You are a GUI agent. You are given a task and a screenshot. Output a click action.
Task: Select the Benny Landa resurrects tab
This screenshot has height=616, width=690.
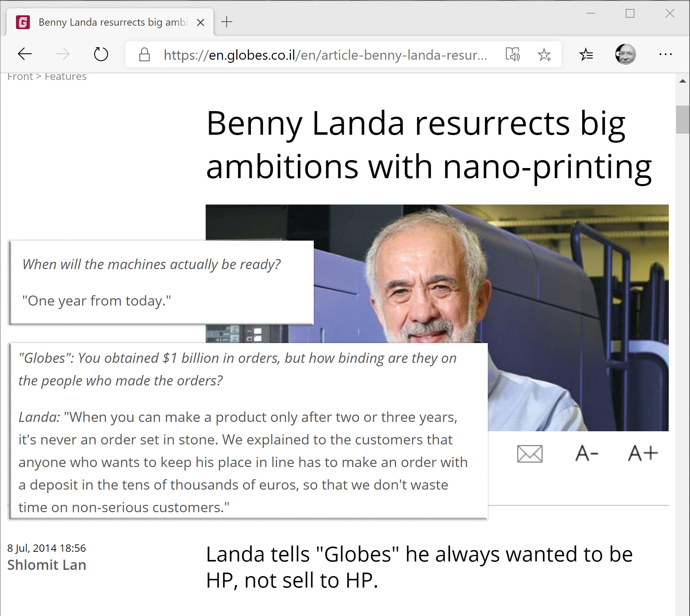(110, 22)
